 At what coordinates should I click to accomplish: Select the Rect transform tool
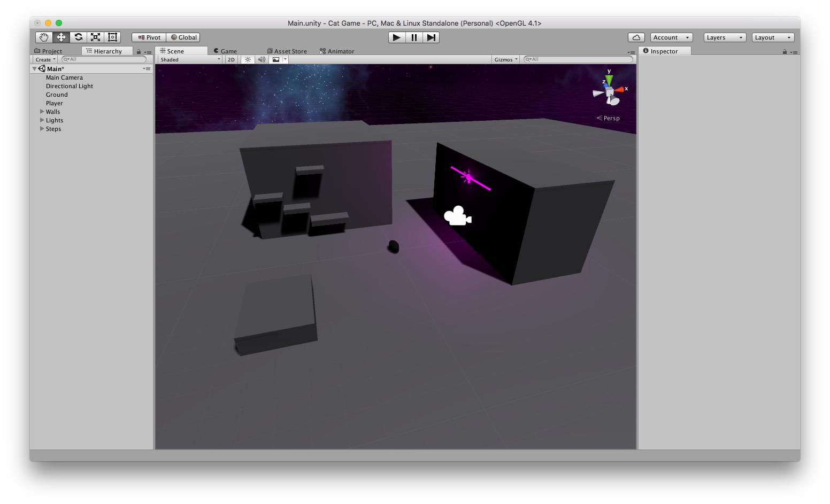coord(112,37)
